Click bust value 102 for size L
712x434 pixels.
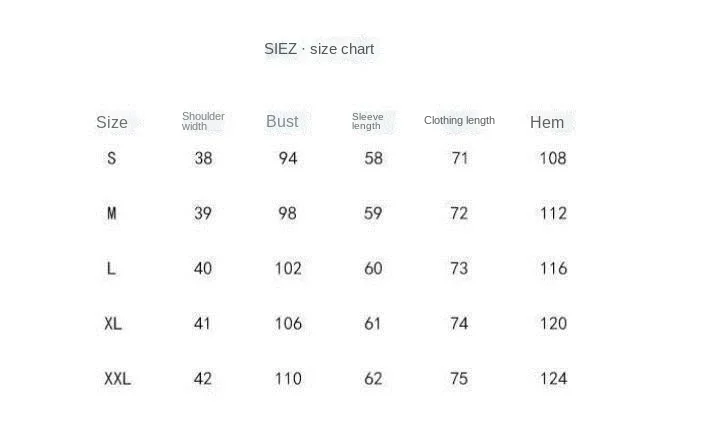(288, 268)
